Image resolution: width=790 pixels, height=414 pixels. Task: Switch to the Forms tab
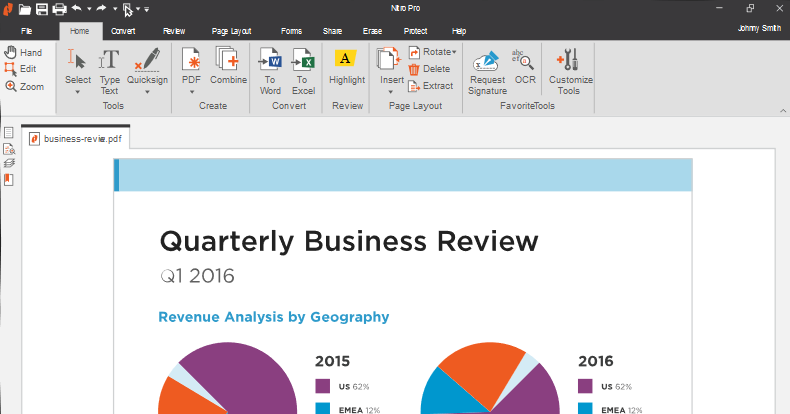click(291, 31)
